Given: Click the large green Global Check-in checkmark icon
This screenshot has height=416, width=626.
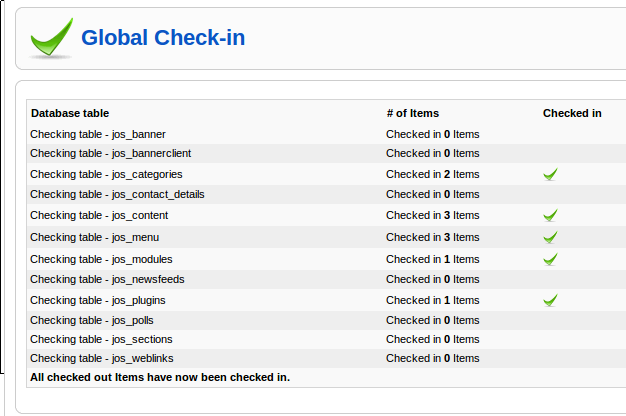Looking at the screenshot, I should tap(51, 39).
